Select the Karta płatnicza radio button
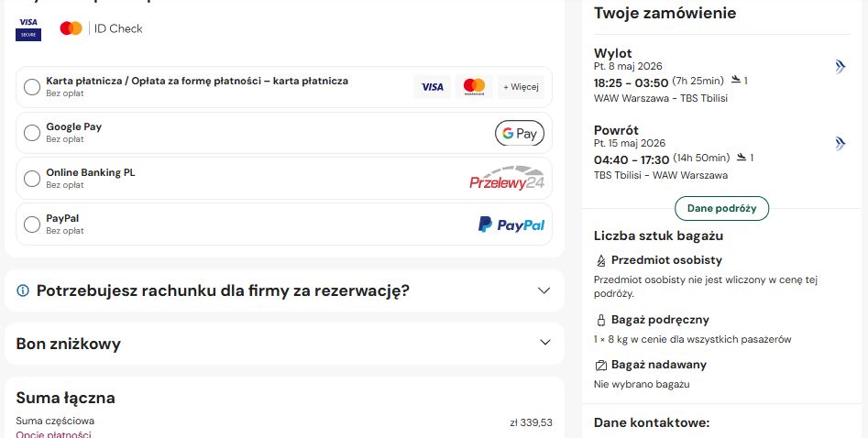 (32, 87)
